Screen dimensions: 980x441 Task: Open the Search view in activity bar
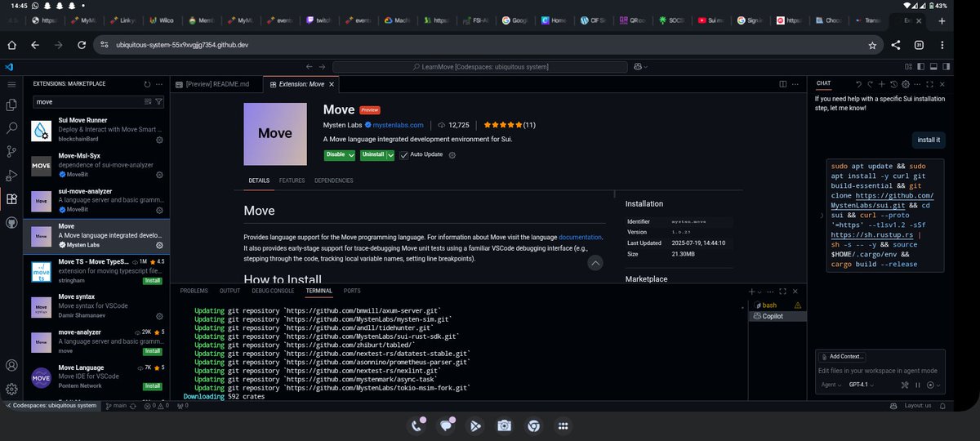point(11,128)
